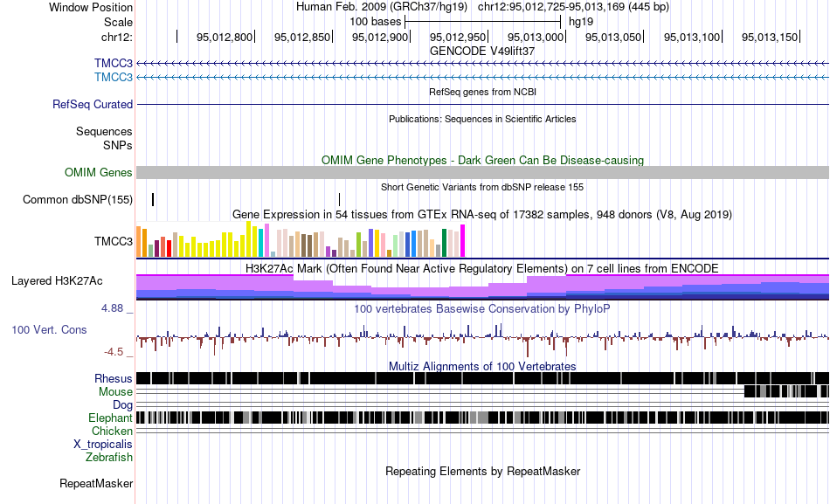
Task: Open the GTEx Gene Expression track title
Action: [482, 214]
